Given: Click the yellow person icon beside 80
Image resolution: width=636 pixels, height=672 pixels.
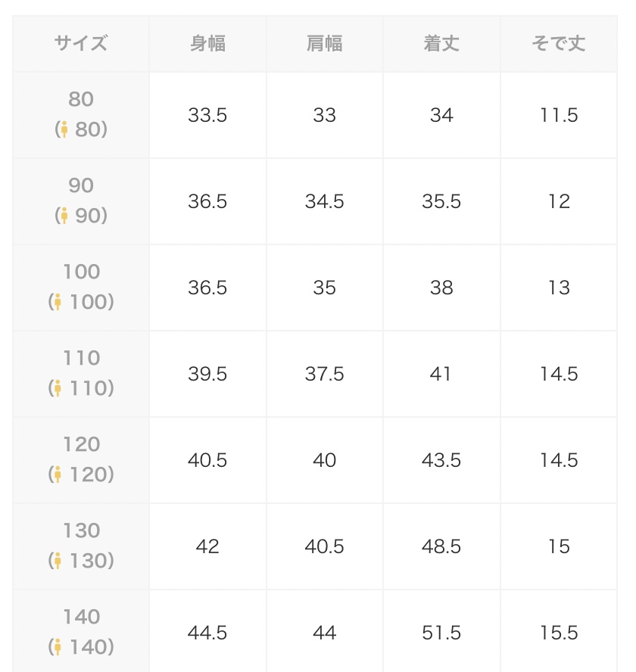Looking at the screenshot, I should [x=64, y=129].
